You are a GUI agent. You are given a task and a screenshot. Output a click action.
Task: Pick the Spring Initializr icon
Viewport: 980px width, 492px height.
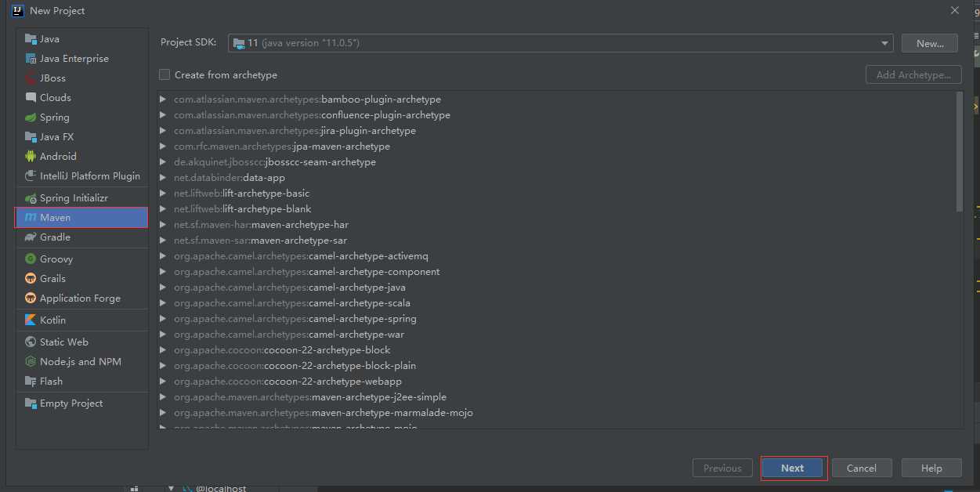tap(31, 199)
